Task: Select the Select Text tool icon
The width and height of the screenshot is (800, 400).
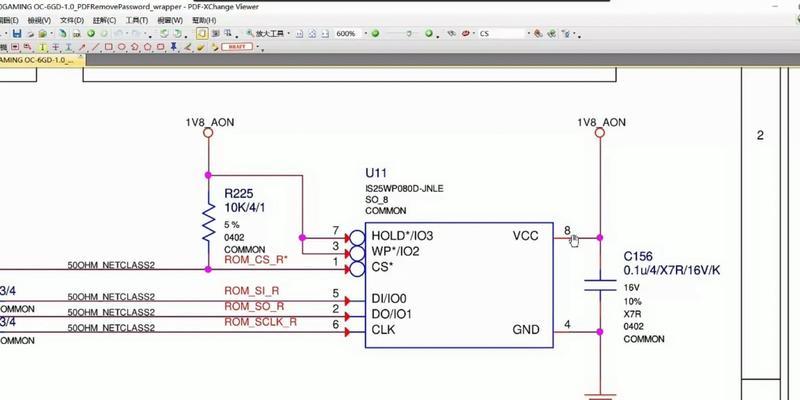Action: pyautogui.click(x=227, y=33)
